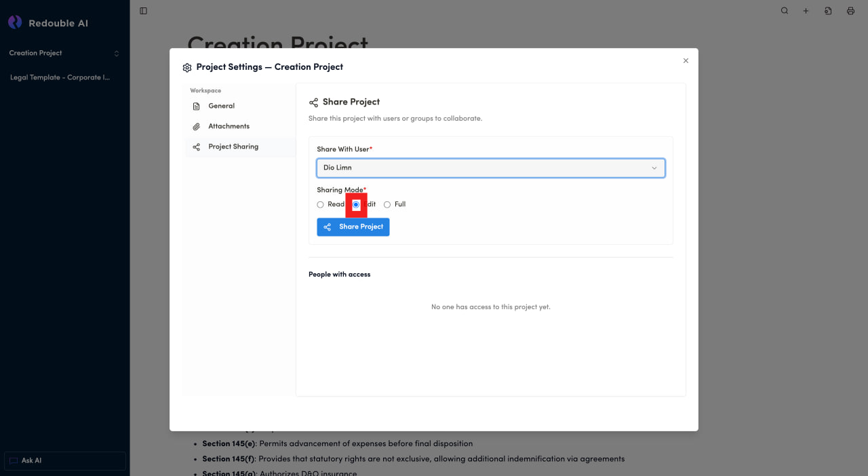868x476 pixels.
Task: Open the Attachments settings tab
Action: (x=229, y=126)
